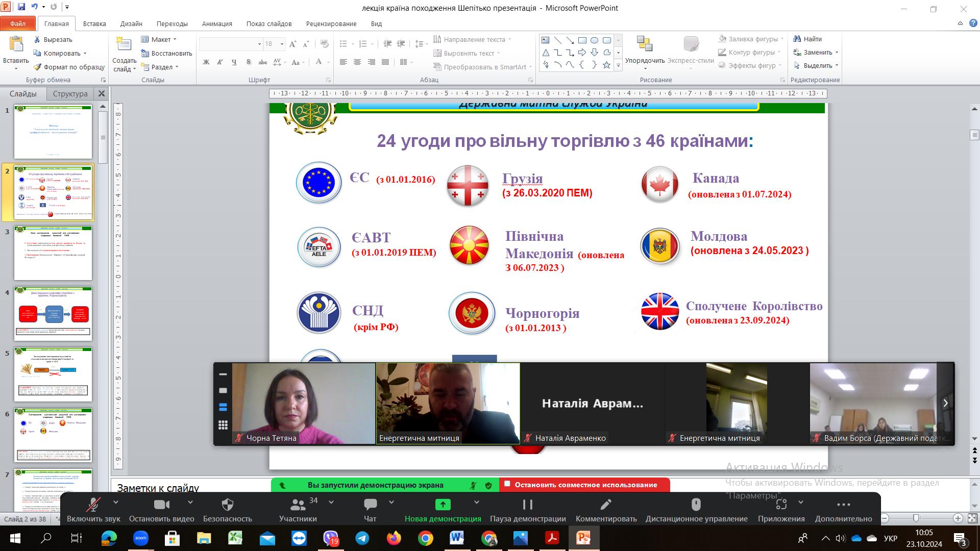Switch to Вставка ribbon tab
The width and height of the screenshot is (980, 551).
pyautogui.click(x=94, y=23)
